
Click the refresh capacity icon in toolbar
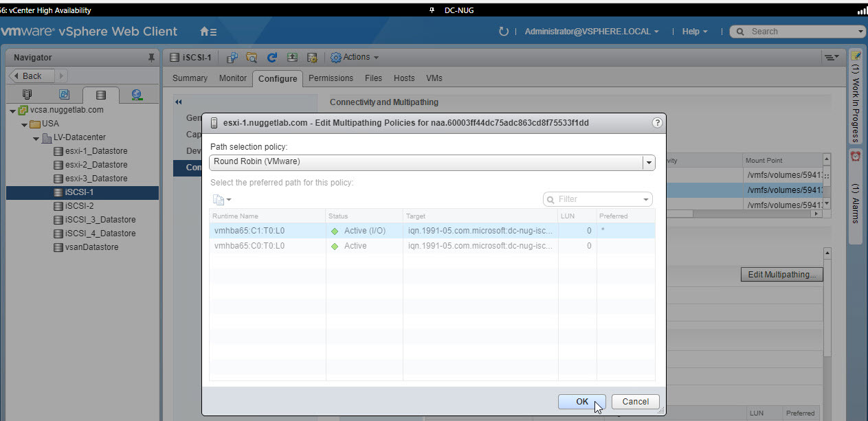[x=272, y=58]
